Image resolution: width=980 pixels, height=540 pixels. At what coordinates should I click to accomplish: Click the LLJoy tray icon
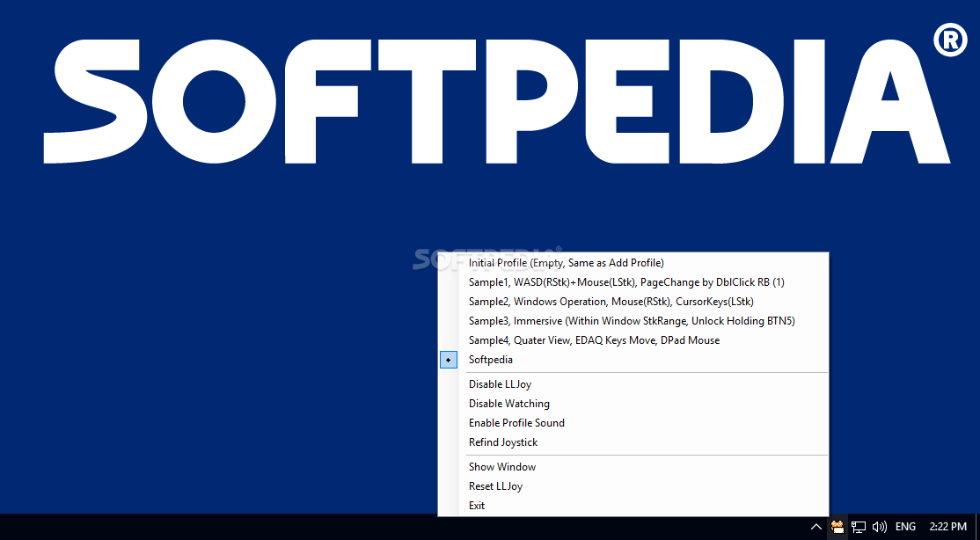837,527
